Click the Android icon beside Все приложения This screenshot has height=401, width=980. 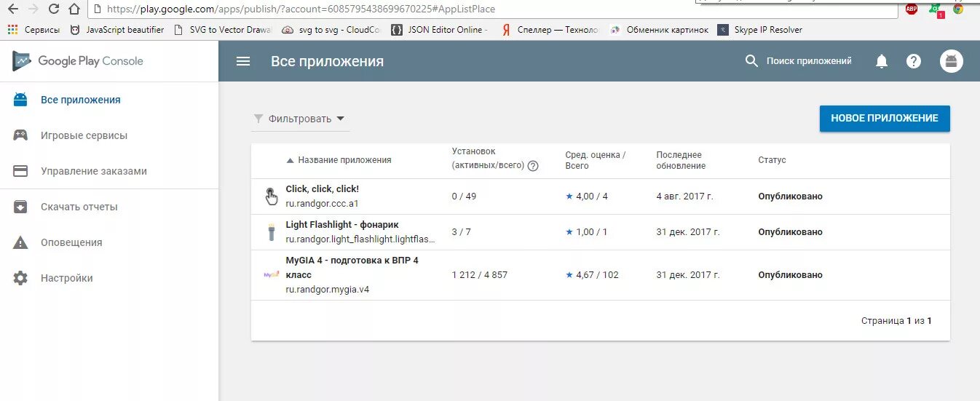pos(20,100)
